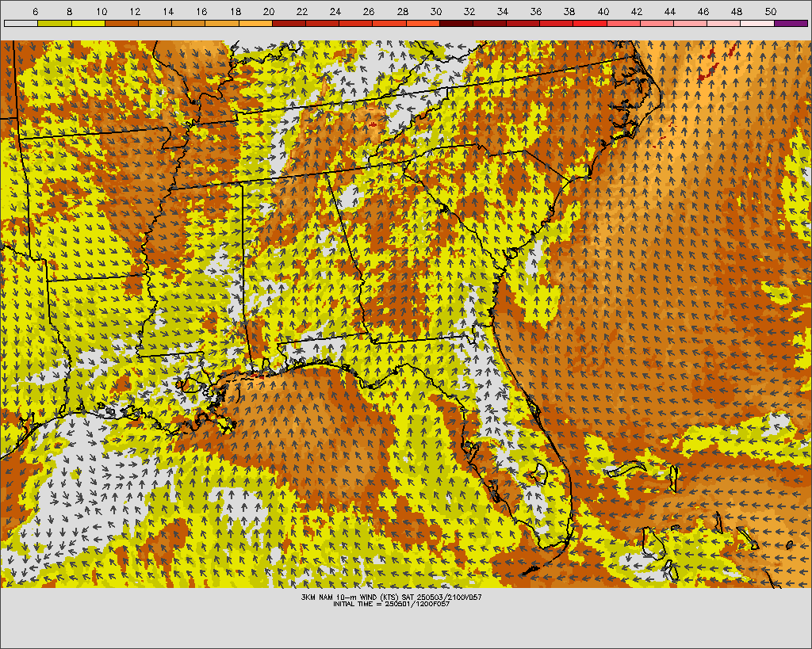Choose the 26–28 knots red-orange swatch
This screenshot has height=649, width=812.
389,23
